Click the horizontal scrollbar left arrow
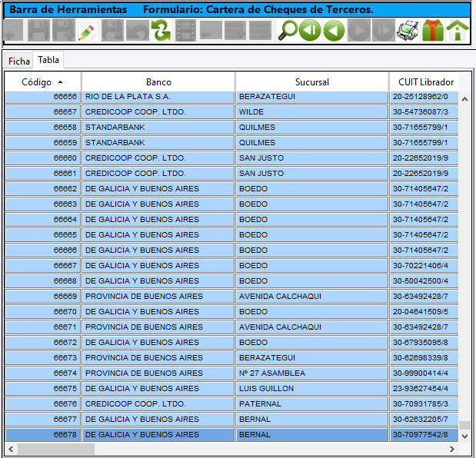This screenshot has height=458, width=476. pos(11,449)
